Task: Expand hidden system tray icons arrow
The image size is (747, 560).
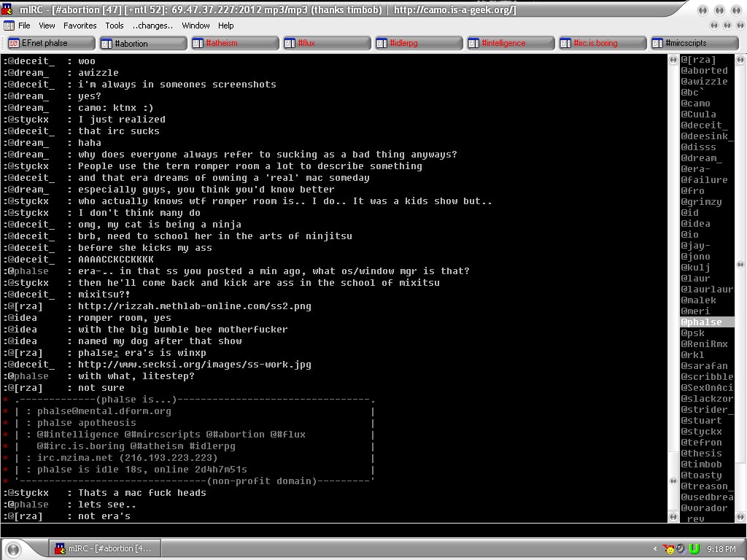Action: click(x=655, y=548)
